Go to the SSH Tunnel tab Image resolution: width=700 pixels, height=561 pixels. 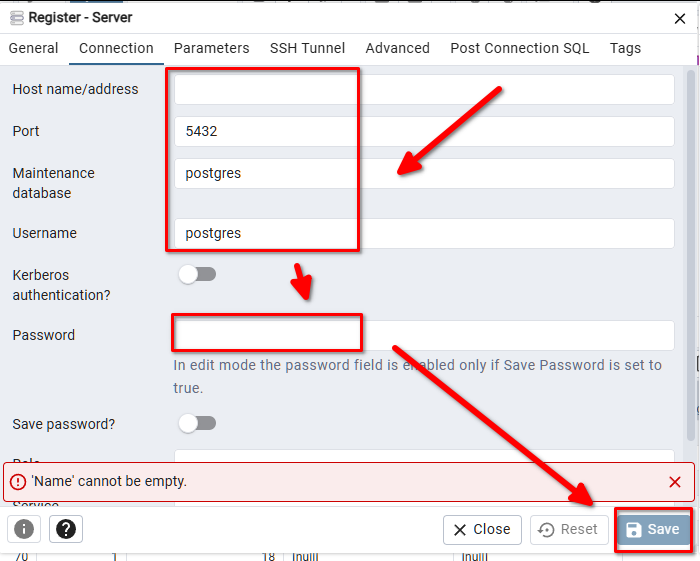point(307,48)
